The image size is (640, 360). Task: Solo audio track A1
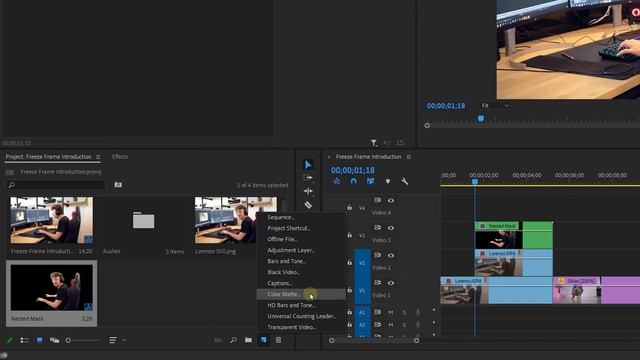coord(404,312)
